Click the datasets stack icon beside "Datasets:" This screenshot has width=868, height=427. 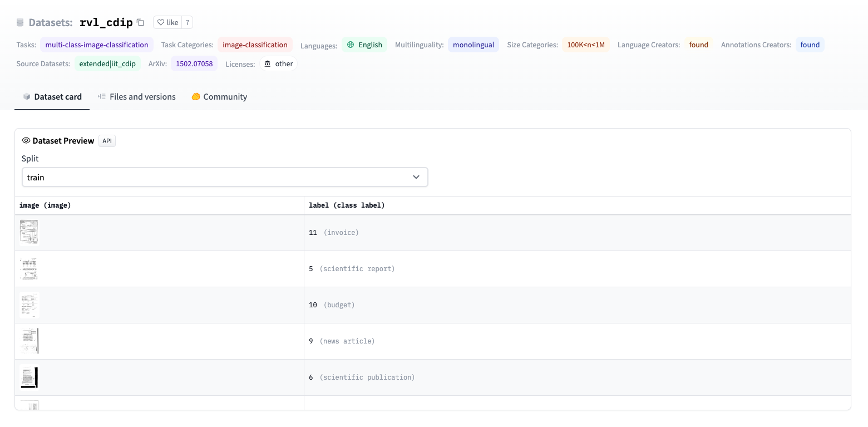click(20, 22)
